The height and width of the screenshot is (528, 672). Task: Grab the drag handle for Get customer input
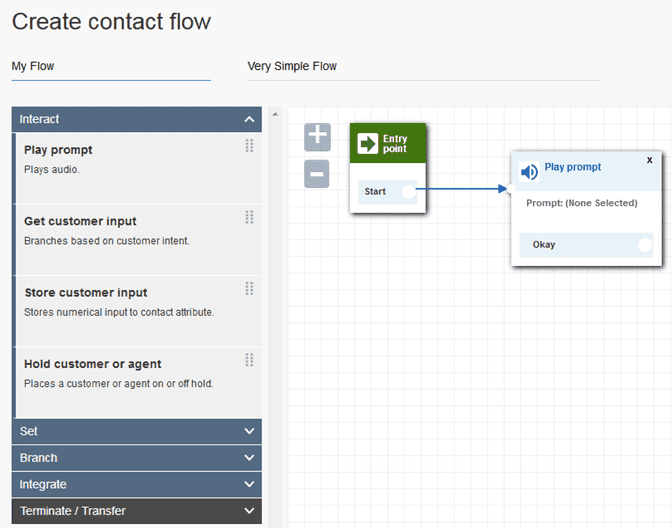pos(249,217)
